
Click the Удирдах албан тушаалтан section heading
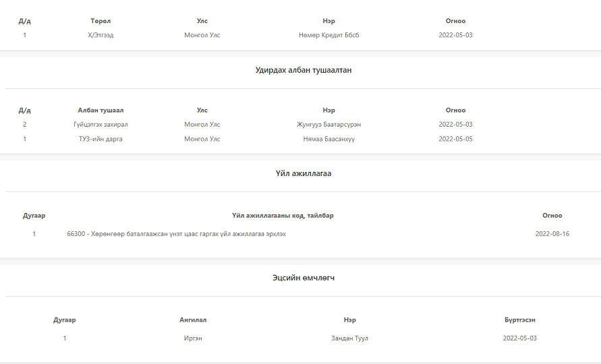tap(303, 70)
